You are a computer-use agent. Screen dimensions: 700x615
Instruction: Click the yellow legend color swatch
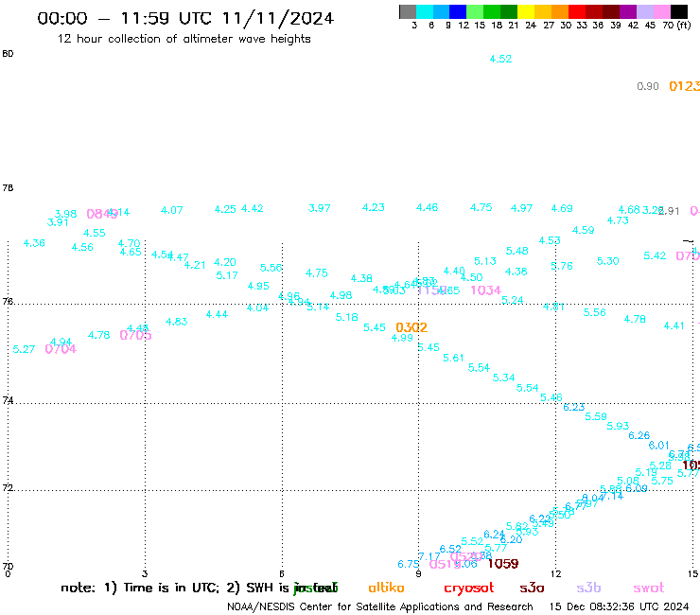tap(526, 11)
